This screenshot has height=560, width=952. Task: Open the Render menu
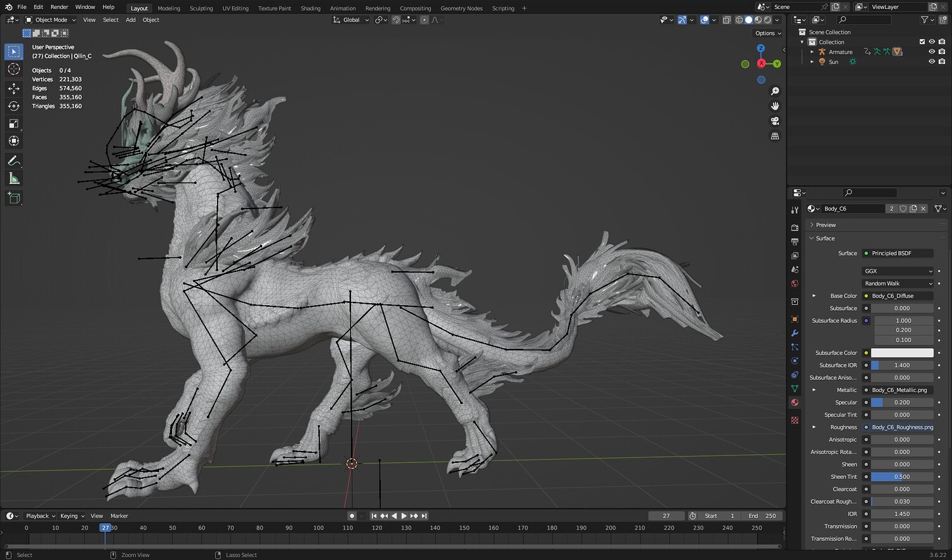click(x=59, y=7)
